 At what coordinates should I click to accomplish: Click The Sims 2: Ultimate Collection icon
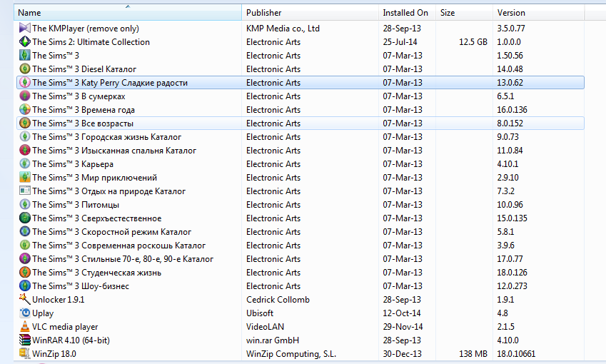(25, 41)
